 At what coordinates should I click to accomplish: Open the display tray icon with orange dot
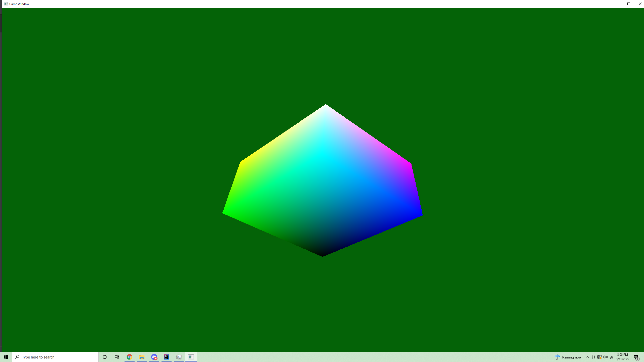click(x=599, y=357)
